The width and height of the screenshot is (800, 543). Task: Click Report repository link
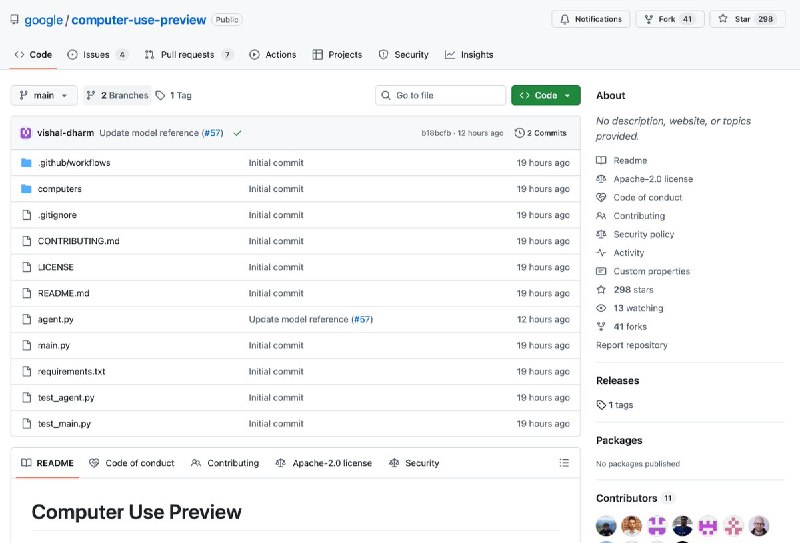coord(632,345)
